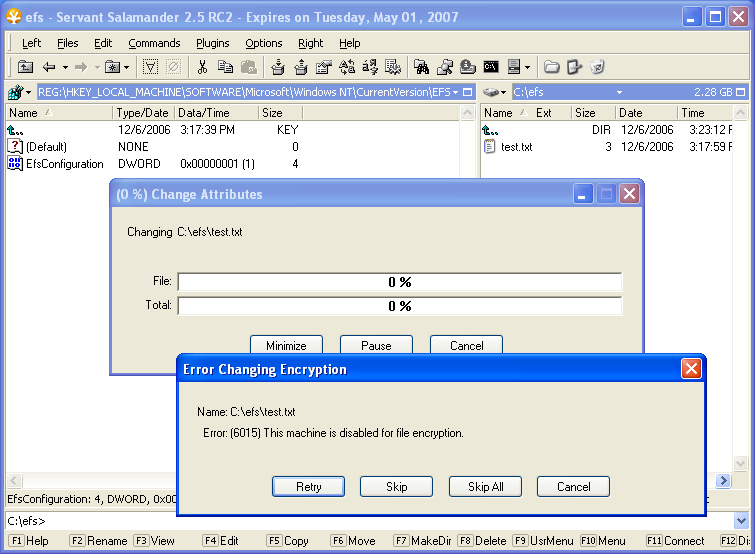The image size is (755, 554).
Task: Click the F8 Delete function key button
Action: click(482, 541)
